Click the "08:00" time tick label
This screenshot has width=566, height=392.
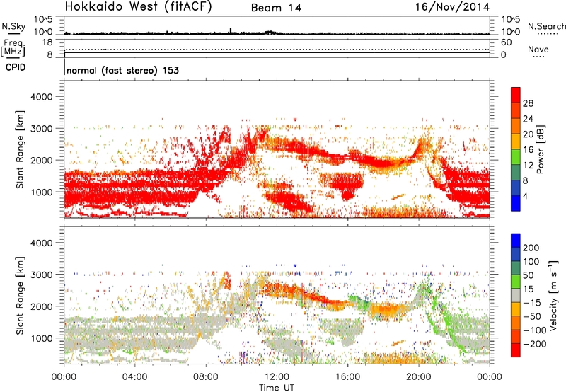pos(206,377)
